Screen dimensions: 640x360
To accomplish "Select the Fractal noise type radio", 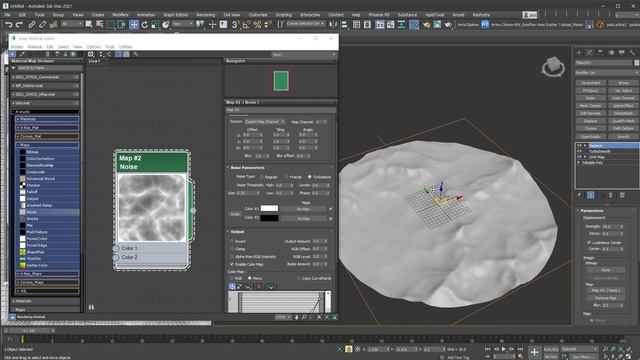I will coord(286,177).
